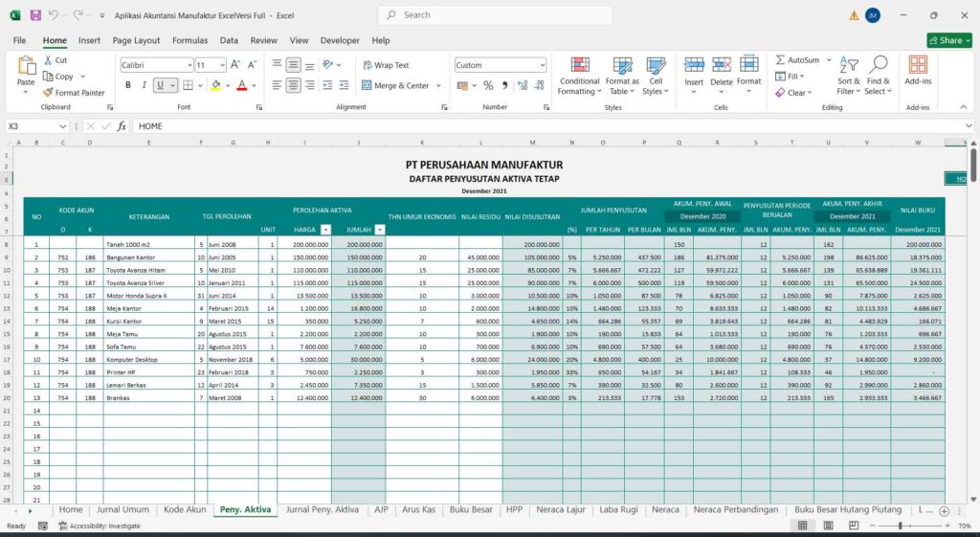The image size is (980, 537).
Task: Increase font size with the larger A
Action: tap(235, 65)
